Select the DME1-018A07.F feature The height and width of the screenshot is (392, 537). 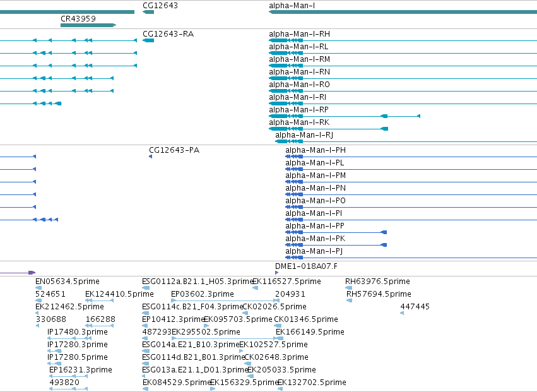point(277,273)
